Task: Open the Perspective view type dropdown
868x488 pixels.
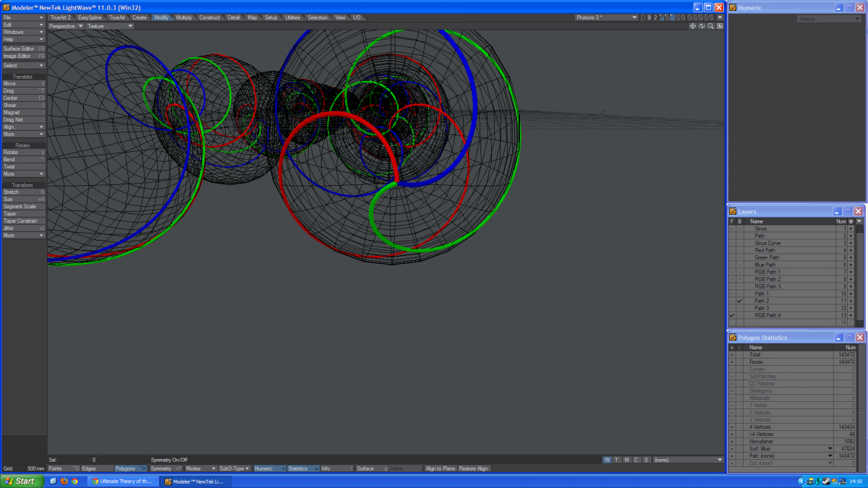Action: coord(66,26)
